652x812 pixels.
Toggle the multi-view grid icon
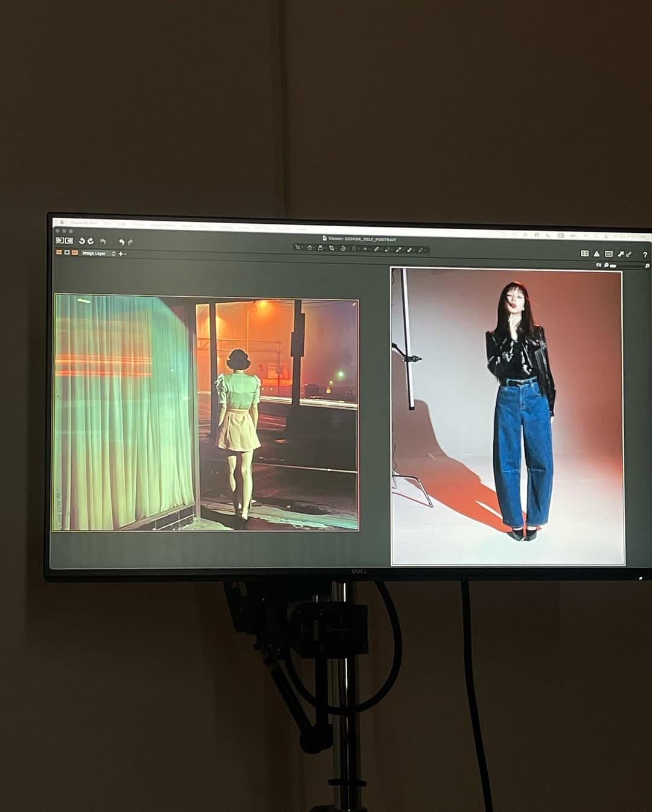coord(584,254)
